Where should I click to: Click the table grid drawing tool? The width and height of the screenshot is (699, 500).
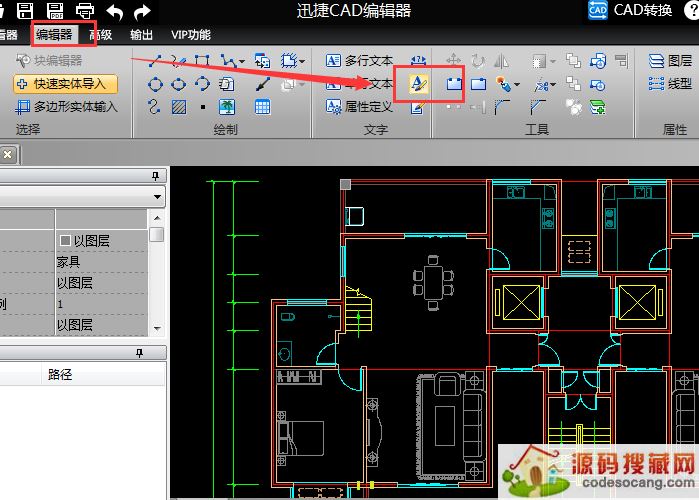pos(262,106)
